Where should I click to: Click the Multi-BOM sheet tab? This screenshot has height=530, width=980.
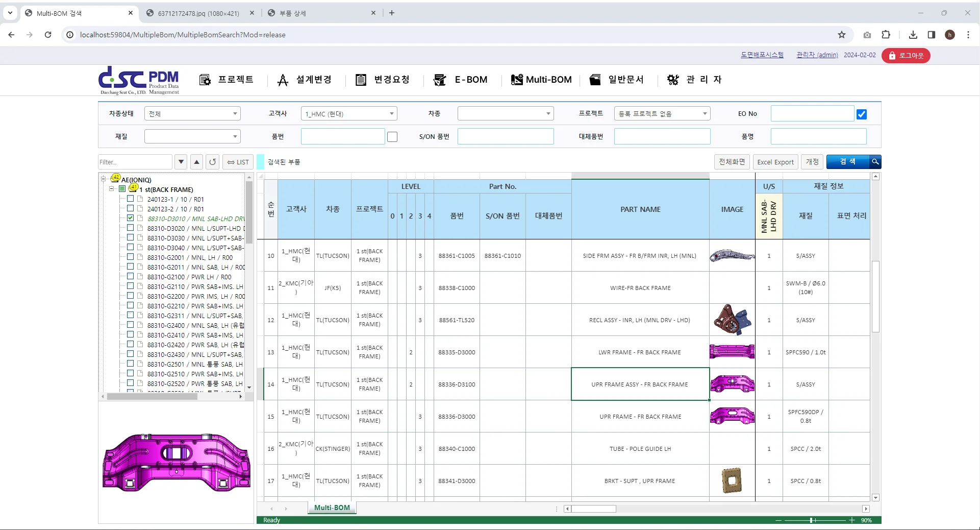tap(332, 508)
